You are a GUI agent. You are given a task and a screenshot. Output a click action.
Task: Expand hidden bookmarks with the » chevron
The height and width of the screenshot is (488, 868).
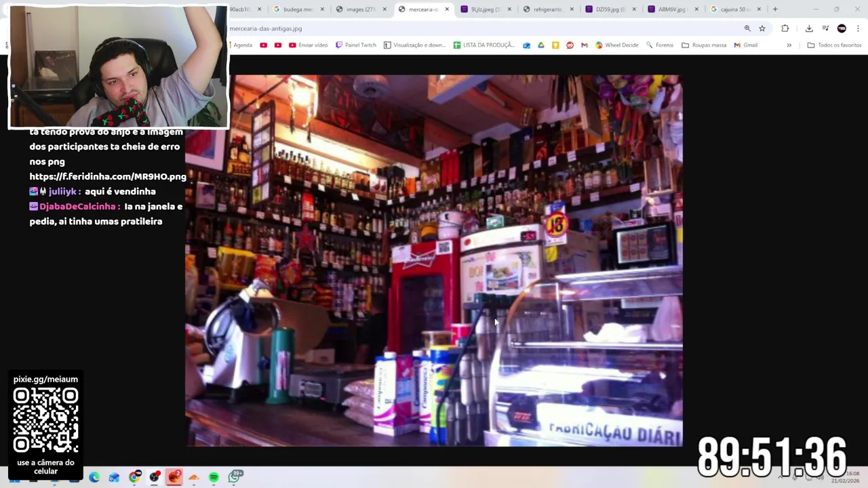point(789,45)
